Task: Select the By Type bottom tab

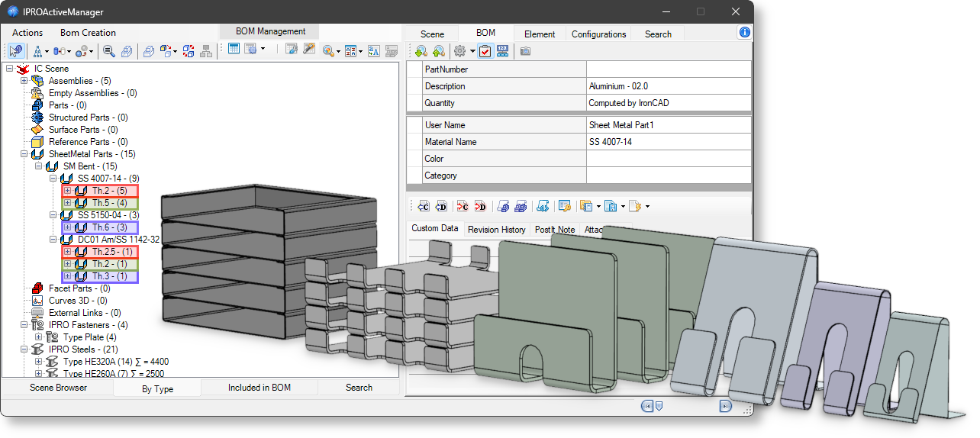Action: tap(157, 388)
